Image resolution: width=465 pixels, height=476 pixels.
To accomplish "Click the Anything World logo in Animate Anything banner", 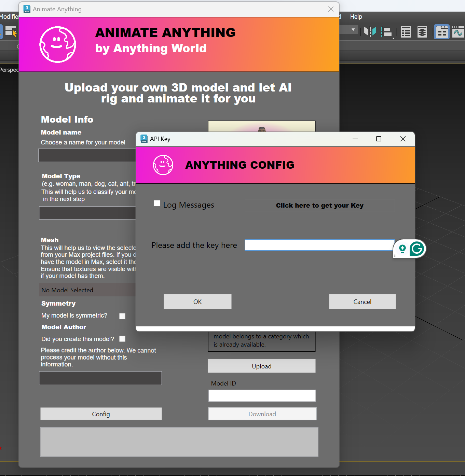I will click(58, 44).
